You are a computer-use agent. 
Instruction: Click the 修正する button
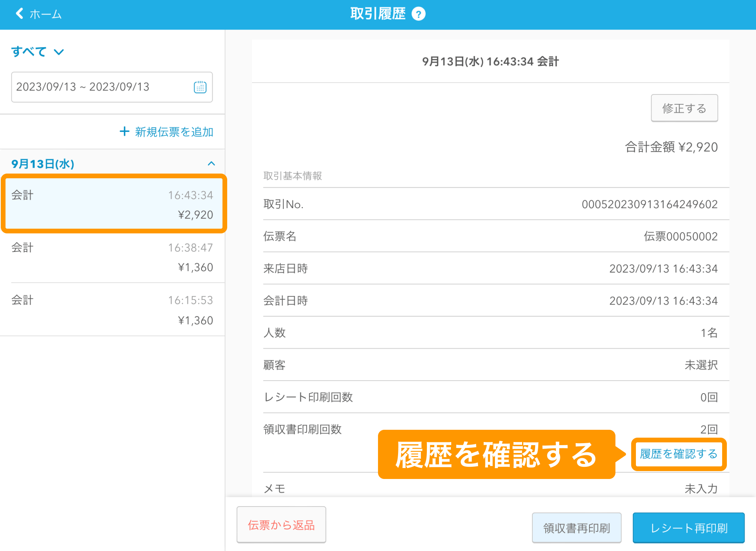(684, 108)
